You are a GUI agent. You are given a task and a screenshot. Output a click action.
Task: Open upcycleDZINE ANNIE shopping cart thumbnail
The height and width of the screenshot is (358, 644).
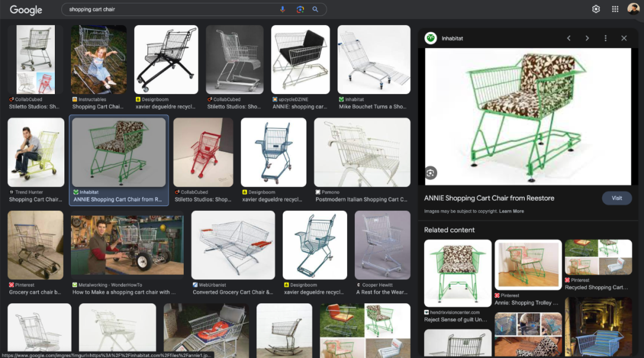click(300, 60)
